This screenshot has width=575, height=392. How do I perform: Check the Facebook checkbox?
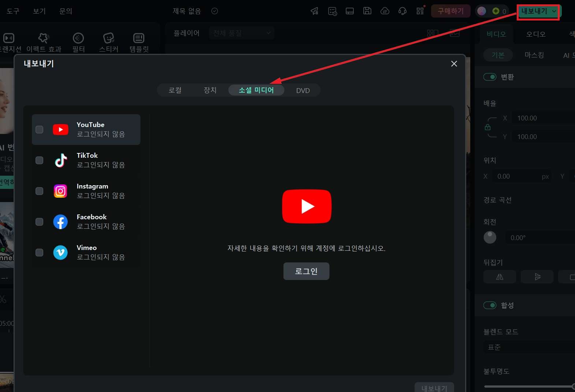coord(39,222)
